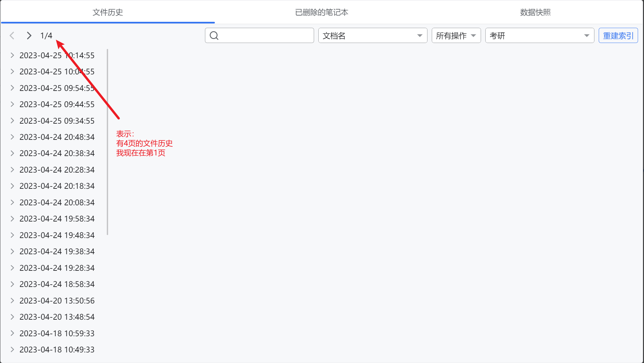This screenshot has height=363, width=644.
Task: Open the 考研 notebook dropdown
Action: click(539, 35)
